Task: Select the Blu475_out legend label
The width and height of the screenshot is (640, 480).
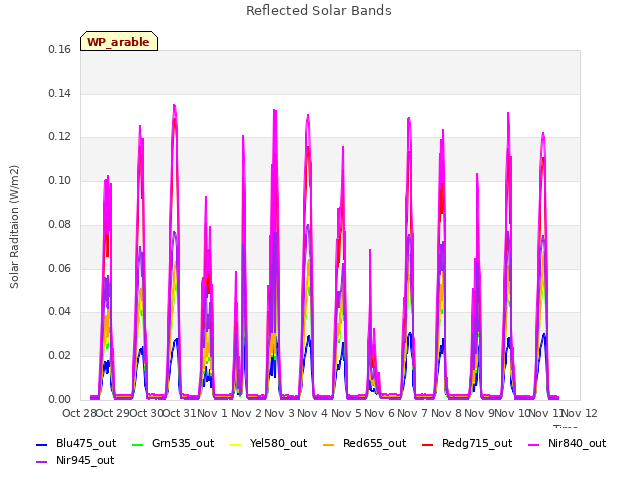Action: pos(86,443)
